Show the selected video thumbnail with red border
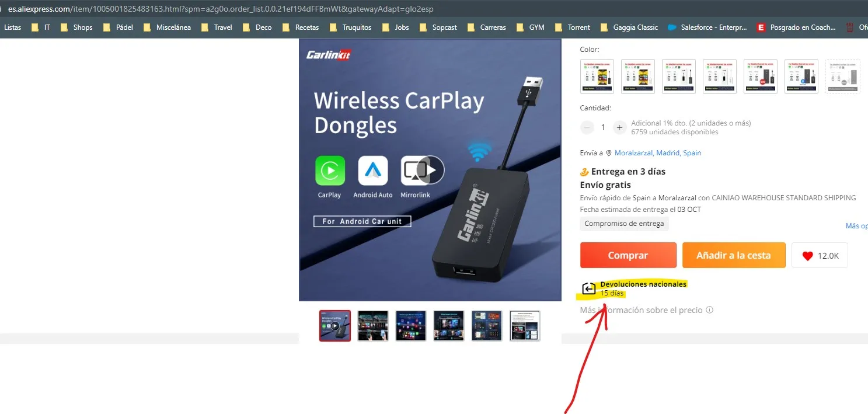Screen dimensions: 868x414 pos(335,326)
